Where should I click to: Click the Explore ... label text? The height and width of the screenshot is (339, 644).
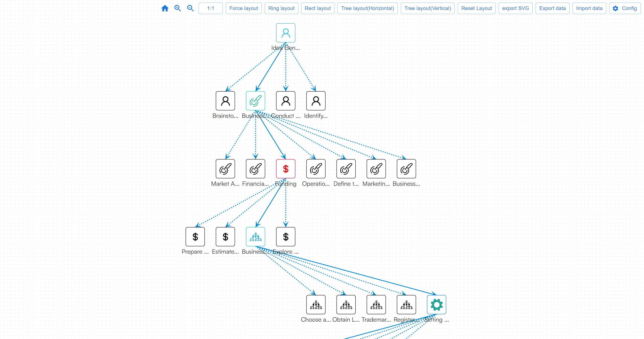286,252
